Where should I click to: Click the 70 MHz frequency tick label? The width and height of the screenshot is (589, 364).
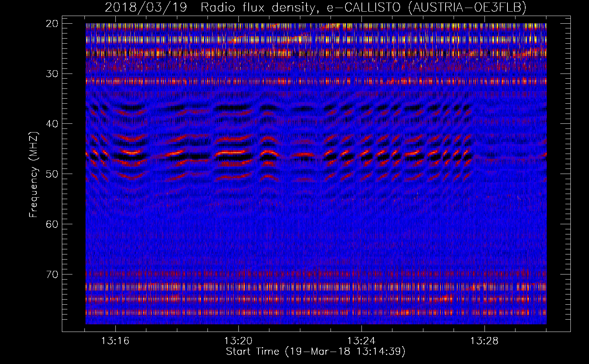tap(52, 274)
